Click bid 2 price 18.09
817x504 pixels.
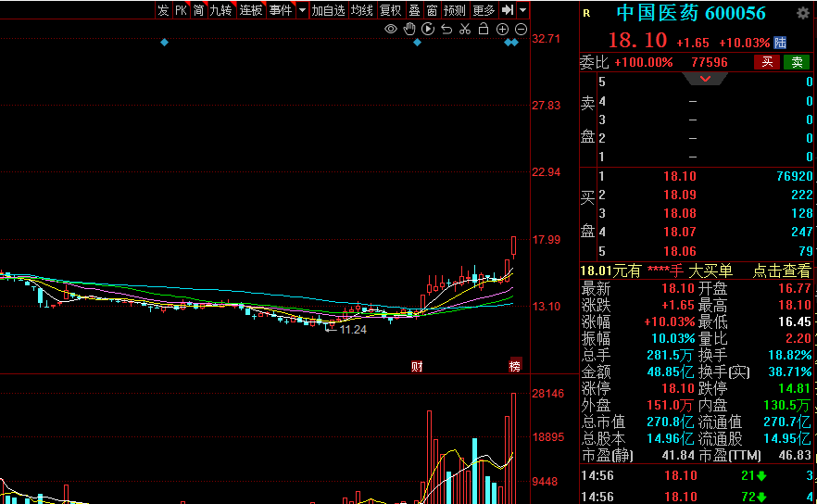click(680, 195)
